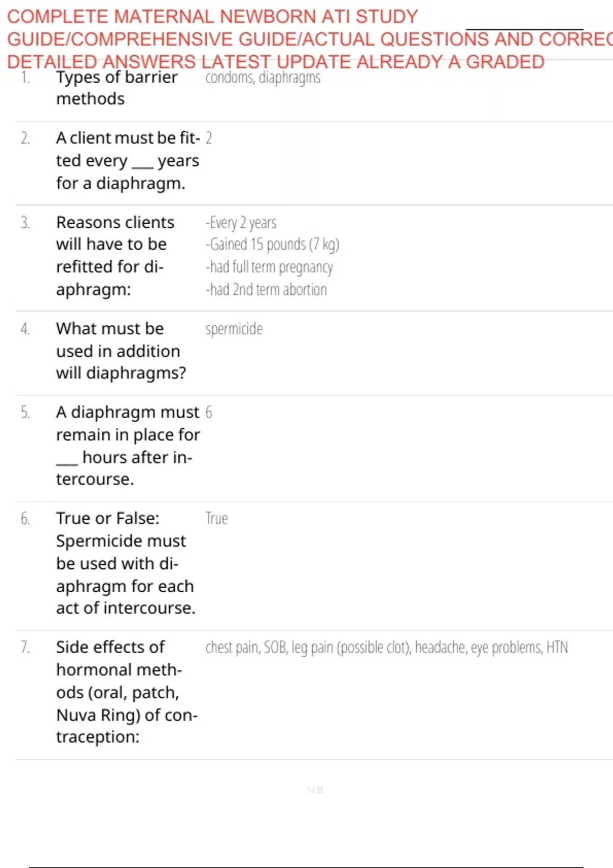
Task: Click the answer '2' for diaphragm fitting
Action: [208, 138]
